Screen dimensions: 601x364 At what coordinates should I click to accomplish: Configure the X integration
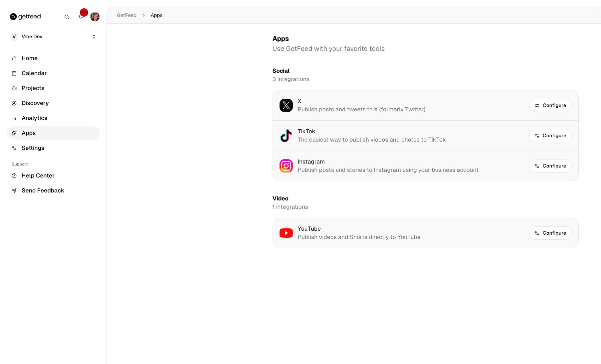[x=550, y=105]
